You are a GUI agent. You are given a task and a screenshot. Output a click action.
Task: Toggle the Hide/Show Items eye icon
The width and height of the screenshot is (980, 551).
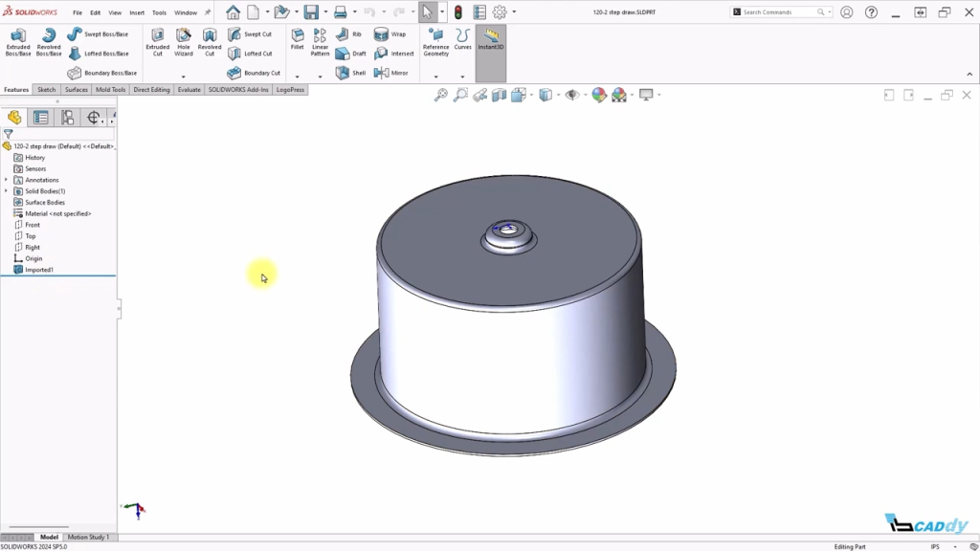tap(571, 95)
